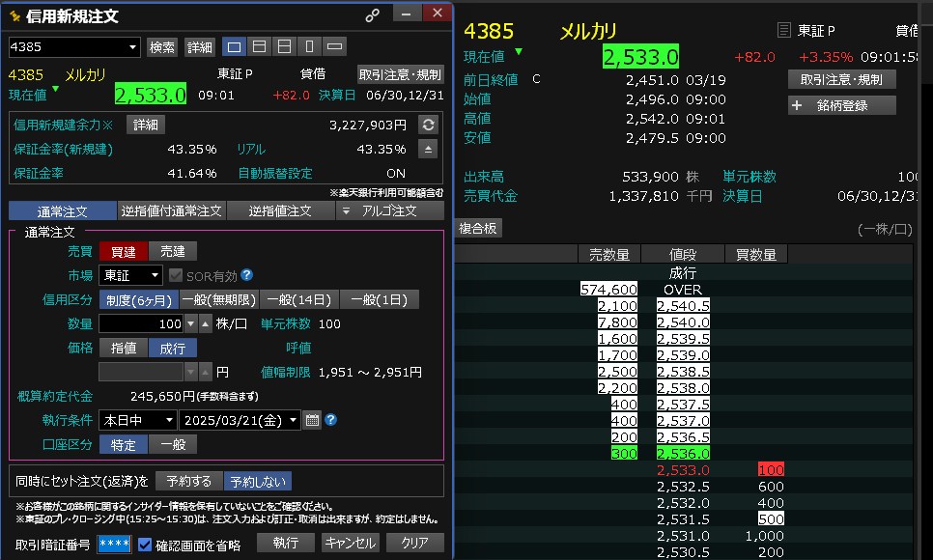This screenshot has width=933, height=560.
Task: Choose 指値 price type
Action: (124, 348)
